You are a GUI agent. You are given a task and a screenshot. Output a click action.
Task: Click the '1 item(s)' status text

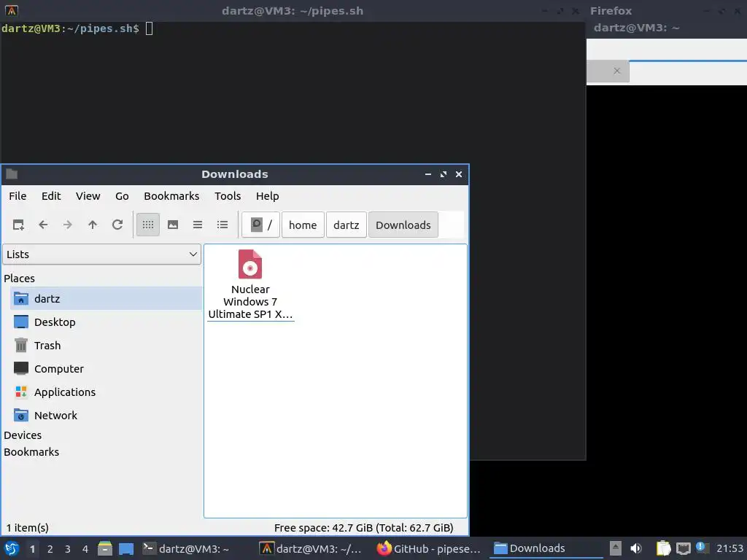(x=28, y=528)
